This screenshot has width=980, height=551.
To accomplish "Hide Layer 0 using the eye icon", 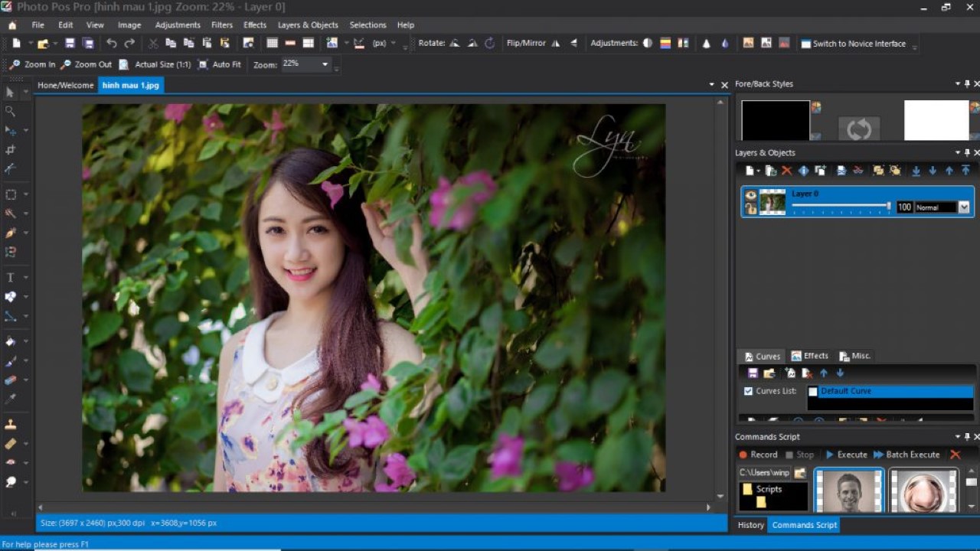I will tap(750, 195).
